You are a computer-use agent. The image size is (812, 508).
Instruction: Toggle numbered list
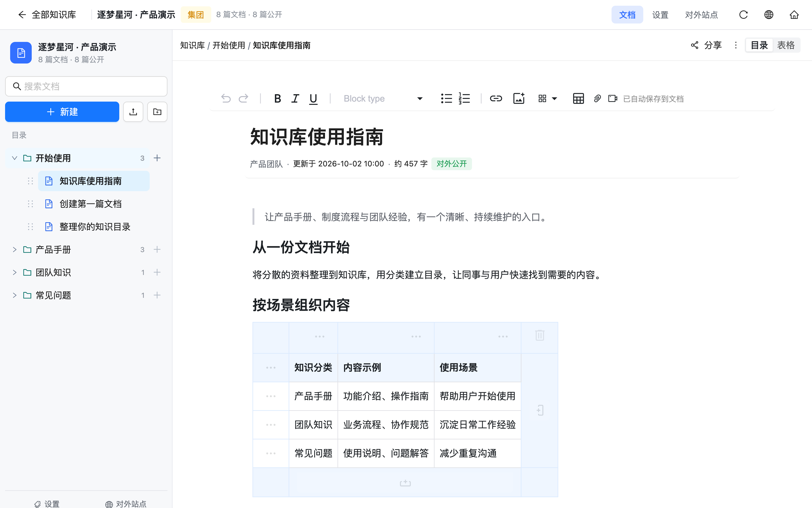coord(464,98)
